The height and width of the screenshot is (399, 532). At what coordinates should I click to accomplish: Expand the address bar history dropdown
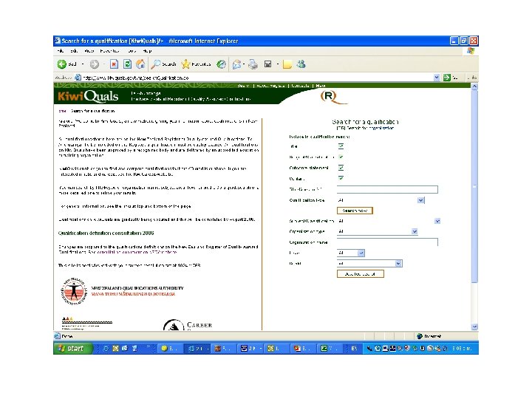(437, 78)
